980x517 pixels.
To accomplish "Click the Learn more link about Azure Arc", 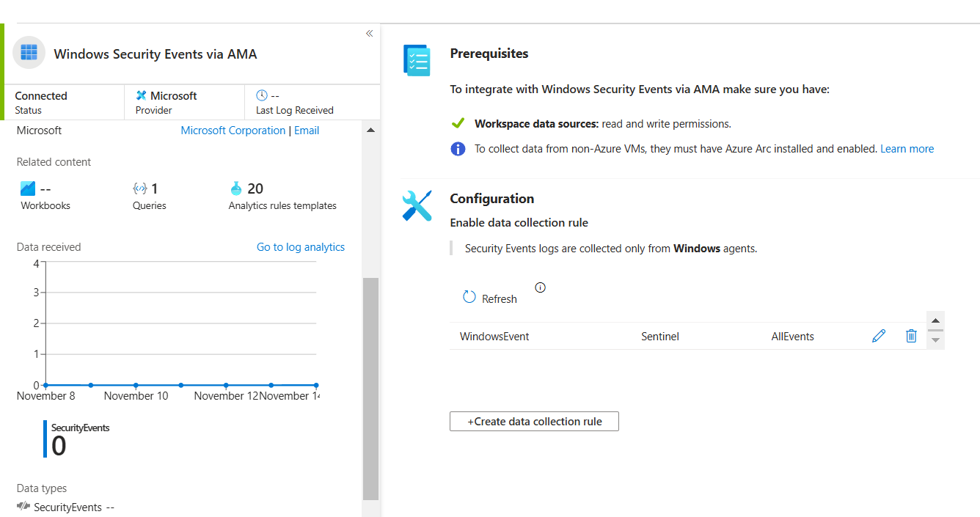I will tap(907, 148).
